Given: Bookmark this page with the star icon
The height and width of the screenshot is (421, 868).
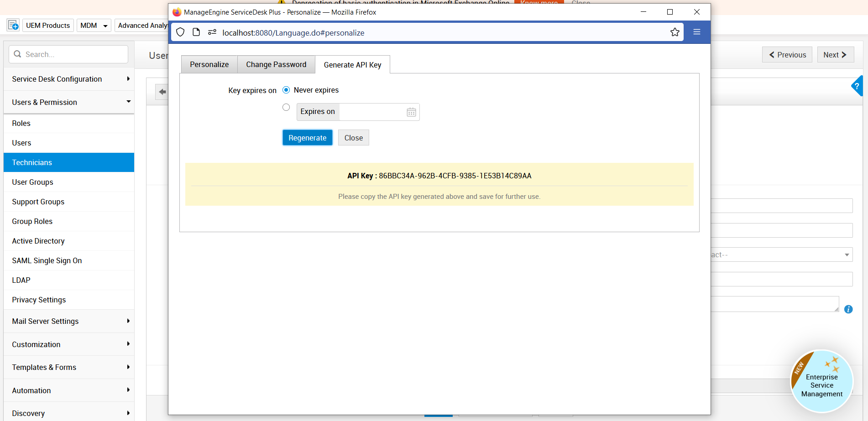Looking at the screenshot, I should 675,32.
